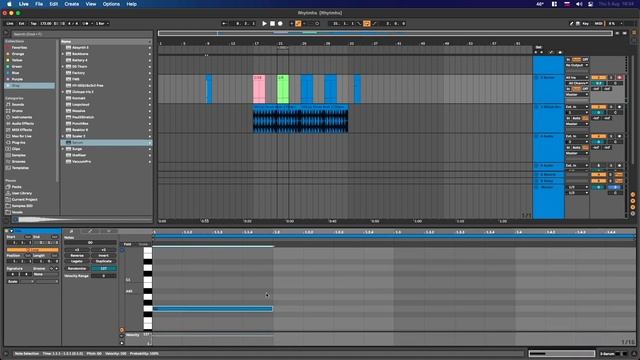This screenshot has width=640, height=360.
Task: Click the orange clip Loop bar
Action: click(x=32, y=250)
